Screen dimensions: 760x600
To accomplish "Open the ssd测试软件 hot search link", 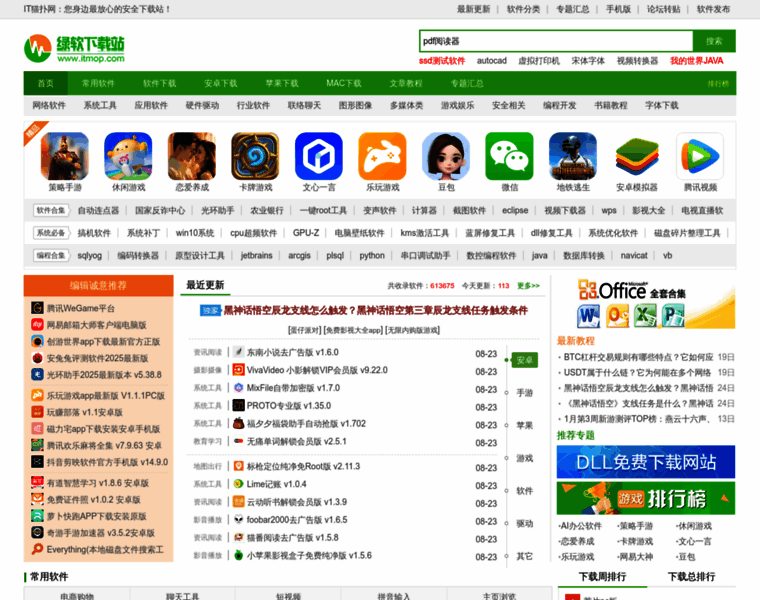I will tap(442, 61).
